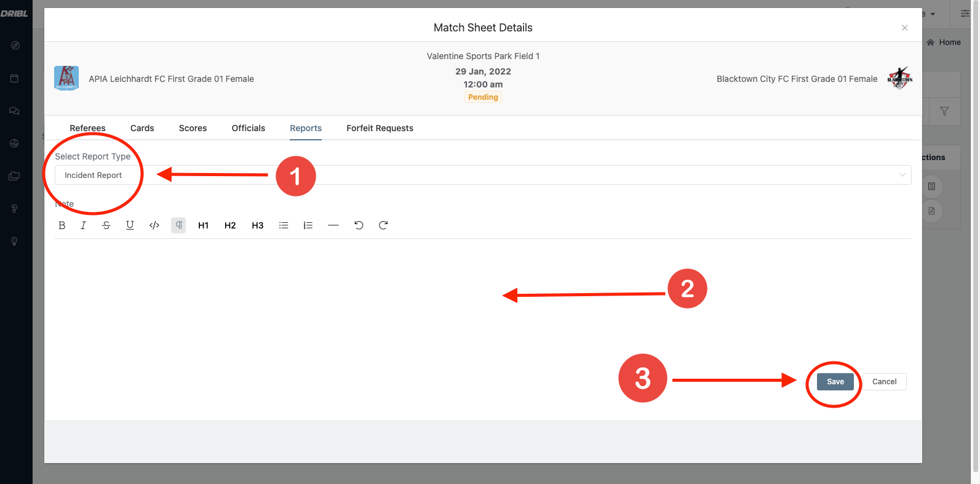Image resolution: width=980 pixels, height=484 pixels.
Task: Apply H3 heading style
Action: point(258,225)
